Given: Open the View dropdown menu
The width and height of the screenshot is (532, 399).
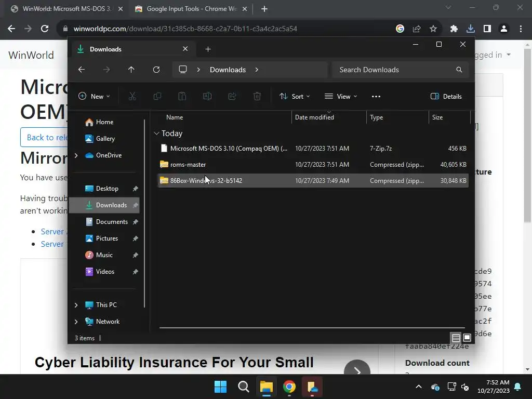Looking at the screenshot, I should pos(341,96).
